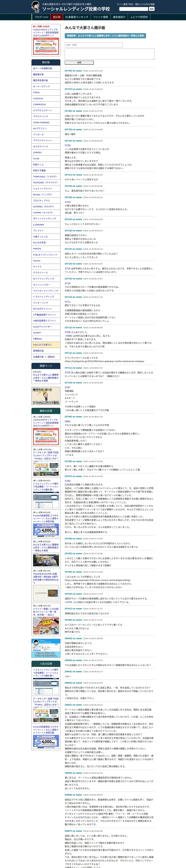Open TOMOTAQU（トモタク）board link
Image resolution: width=186 pixels, height=868 pixels.
click(46, 176)
